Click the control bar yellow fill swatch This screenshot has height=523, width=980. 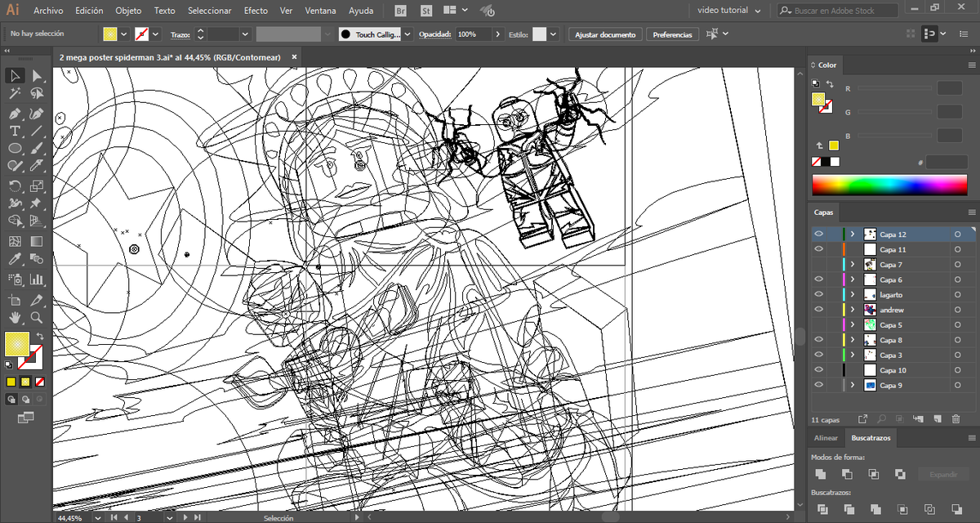pyautogui.click(x=109, y=34)
